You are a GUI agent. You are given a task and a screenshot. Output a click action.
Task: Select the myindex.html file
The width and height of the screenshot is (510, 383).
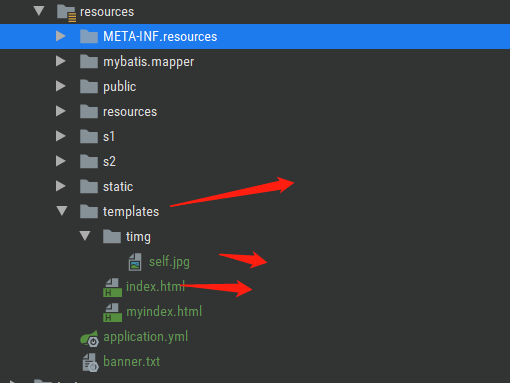pos(164,312)
